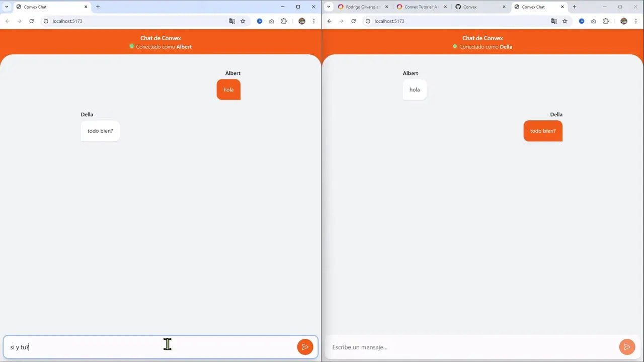Switch to the GitHub Convex tab

click(x=480, y=7)
